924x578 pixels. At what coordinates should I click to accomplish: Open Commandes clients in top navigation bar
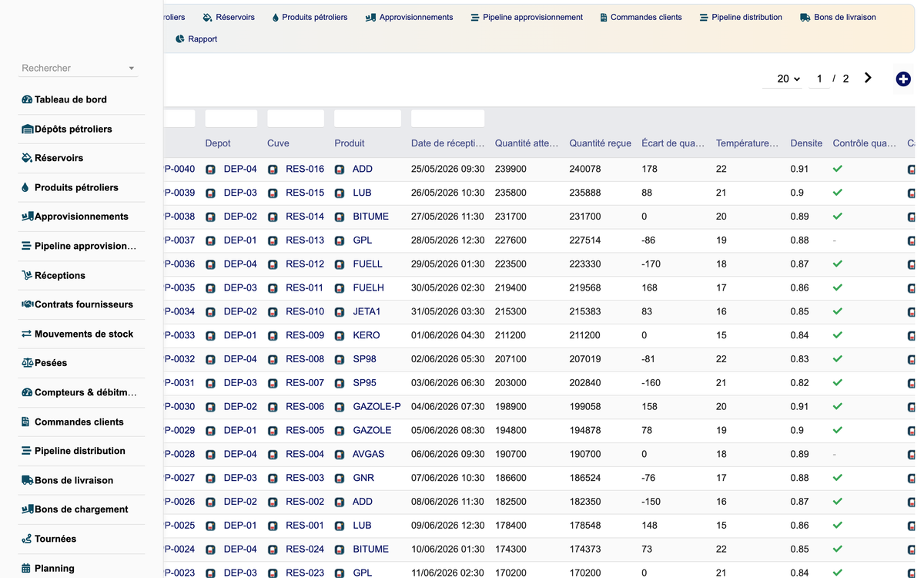[x=641, y=17]
